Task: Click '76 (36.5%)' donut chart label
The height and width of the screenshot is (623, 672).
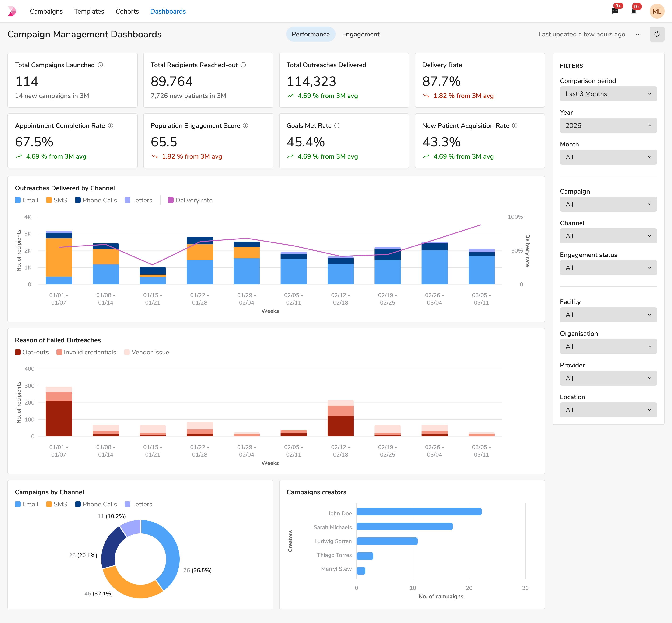Action: (x=198, y=570)
